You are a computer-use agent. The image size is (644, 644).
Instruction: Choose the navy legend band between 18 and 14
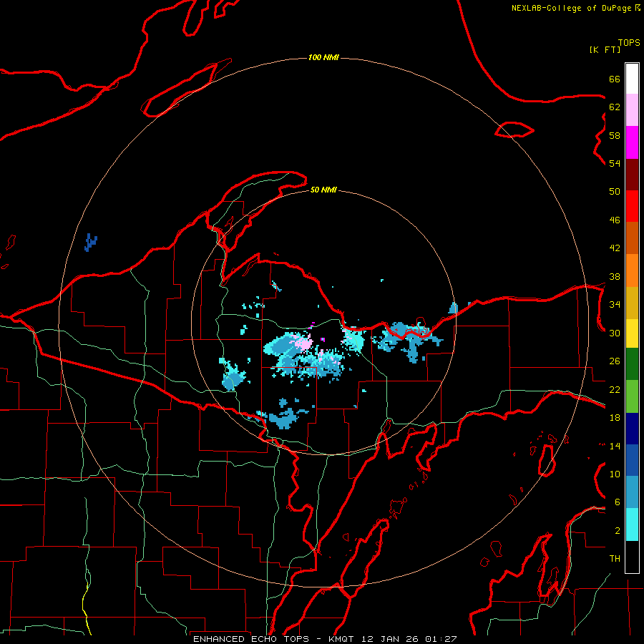(632, 429)
